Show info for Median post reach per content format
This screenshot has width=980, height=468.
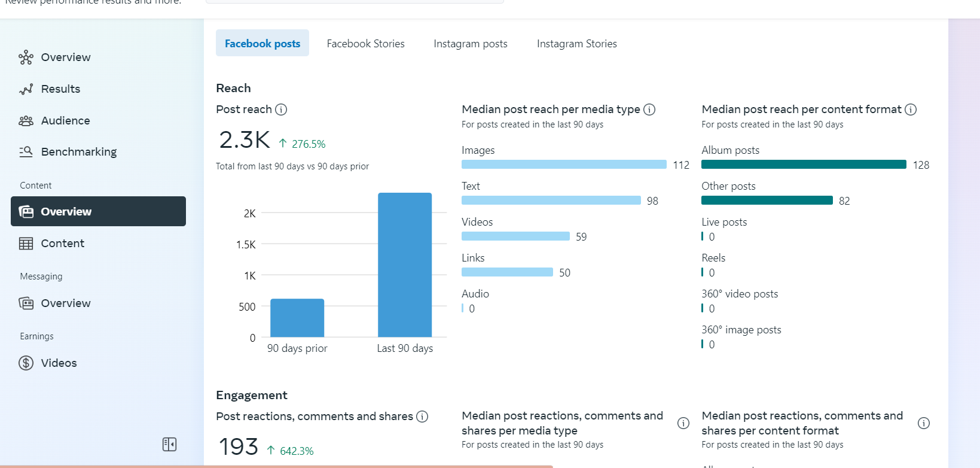tap(911, 110)
